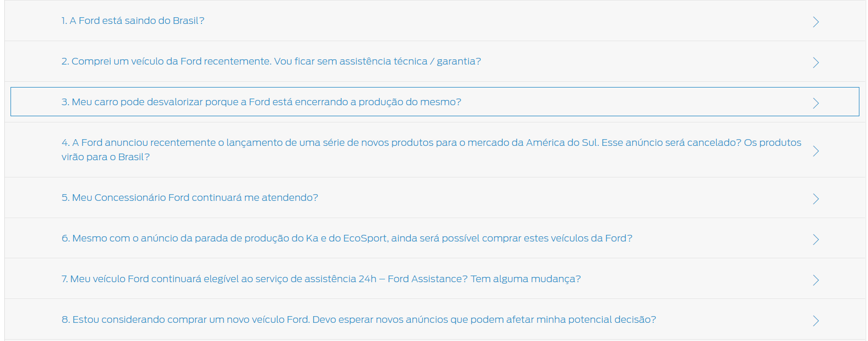Click the arrow icon on question 8
868x341 pixels.
coord(816,320)
